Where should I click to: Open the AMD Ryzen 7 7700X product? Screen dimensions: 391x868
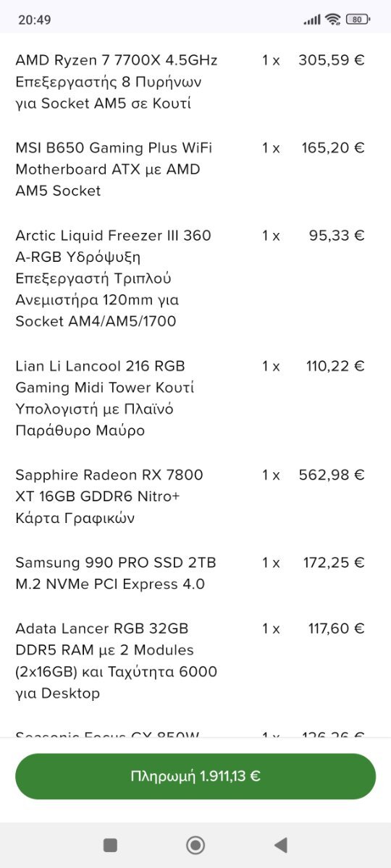pyautogui.click(x=117, y=82)
